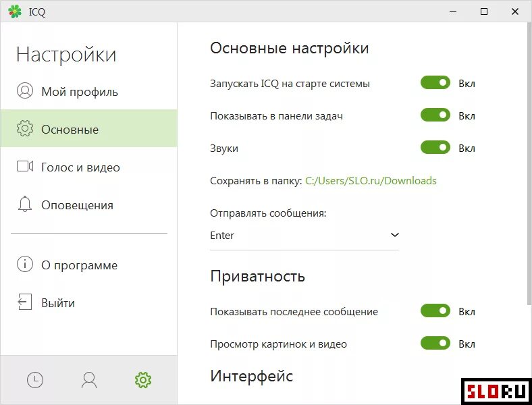Screen dimensions: 532x405
Task: Click Вкл label next to Показывать в панели задач
Action: pyautogui.click(x=467, y=116)
